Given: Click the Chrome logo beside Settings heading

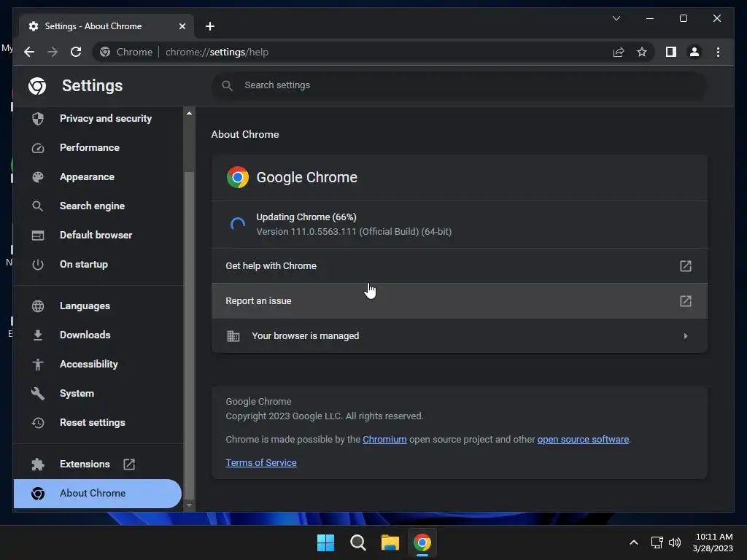Looking at the screenshot, I should click(37, 86).
